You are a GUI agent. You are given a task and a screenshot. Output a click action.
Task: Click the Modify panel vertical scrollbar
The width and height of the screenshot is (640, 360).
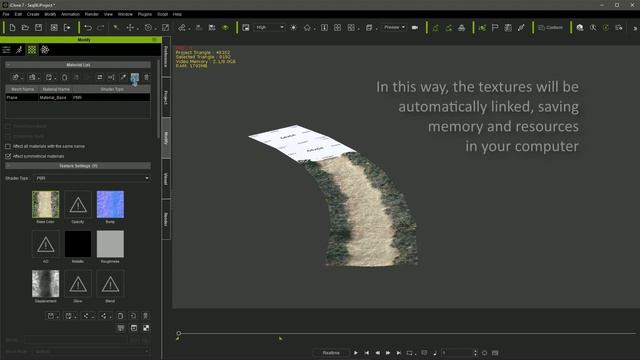tap(158, 98)
